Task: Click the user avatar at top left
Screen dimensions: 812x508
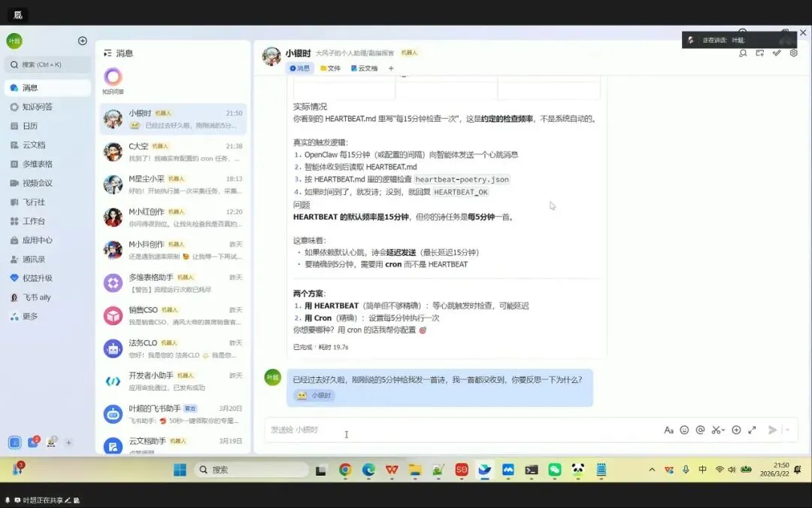Action: tap(14, 41)
